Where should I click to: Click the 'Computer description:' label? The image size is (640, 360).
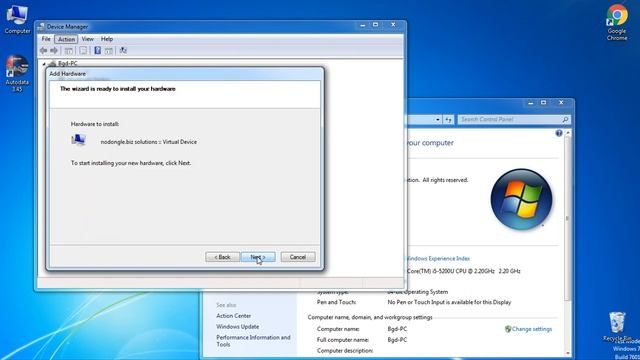click(x=345, y=351)
